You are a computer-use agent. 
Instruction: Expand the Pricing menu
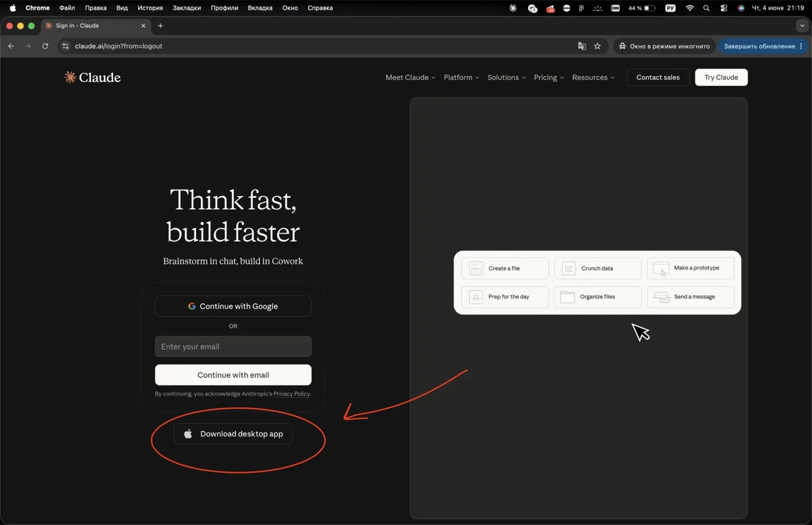pyautogui.click(x=549, y=77)
